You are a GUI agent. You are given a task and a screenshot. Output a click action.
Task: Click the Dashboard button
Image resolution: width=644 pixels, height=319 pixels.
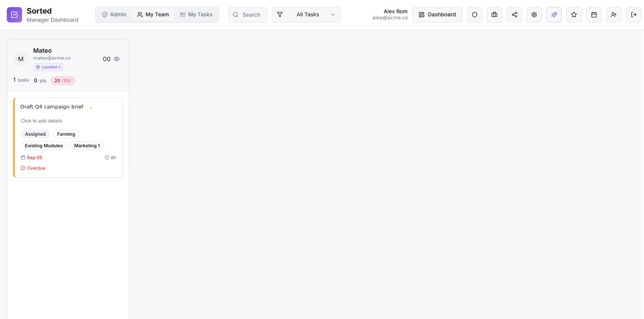point(437,15)
